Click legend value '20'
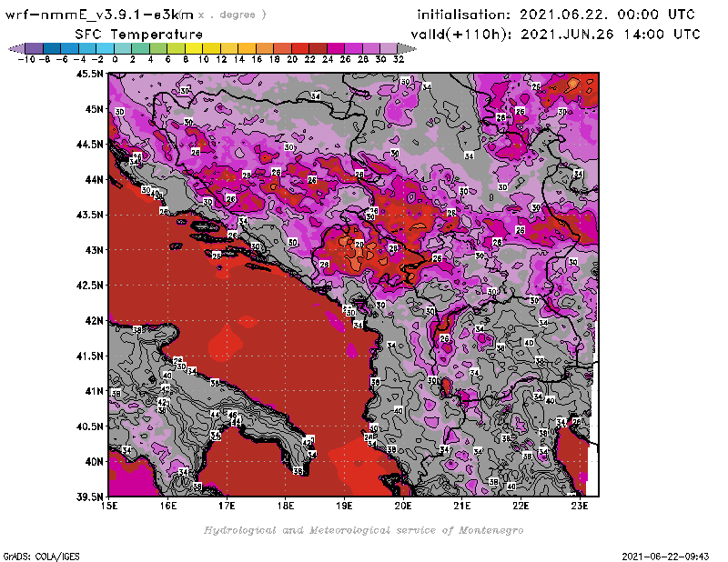Screen dimensions: 728x562 pos(292,59)
